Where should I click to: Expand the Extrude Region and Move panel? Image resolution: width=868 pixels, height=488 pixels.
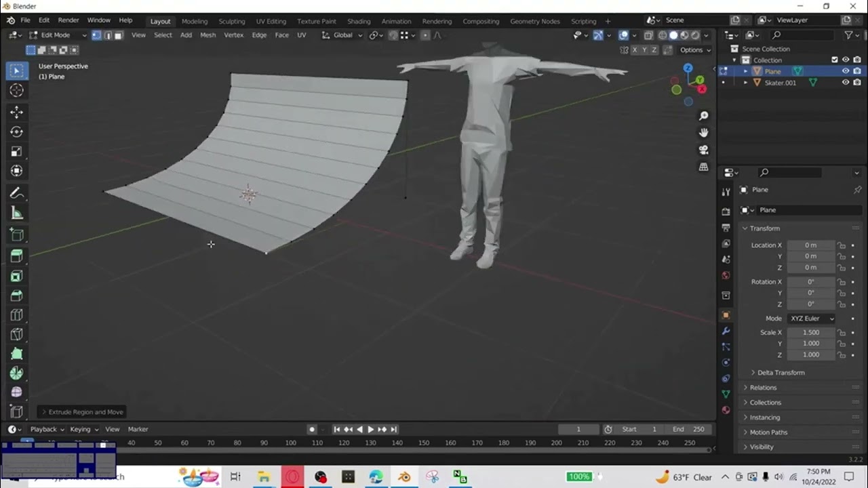(82, 412)
